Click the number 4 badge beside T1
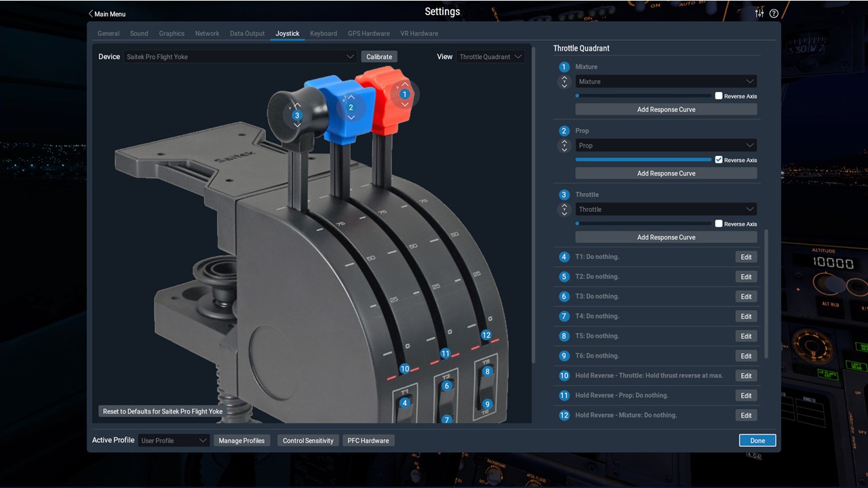868x488 pixels. click(564, 257)
